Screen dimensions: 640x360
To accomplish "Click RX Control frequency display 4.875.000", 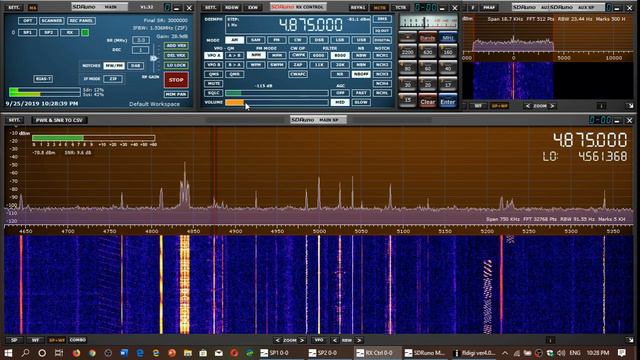I will 311,25.
